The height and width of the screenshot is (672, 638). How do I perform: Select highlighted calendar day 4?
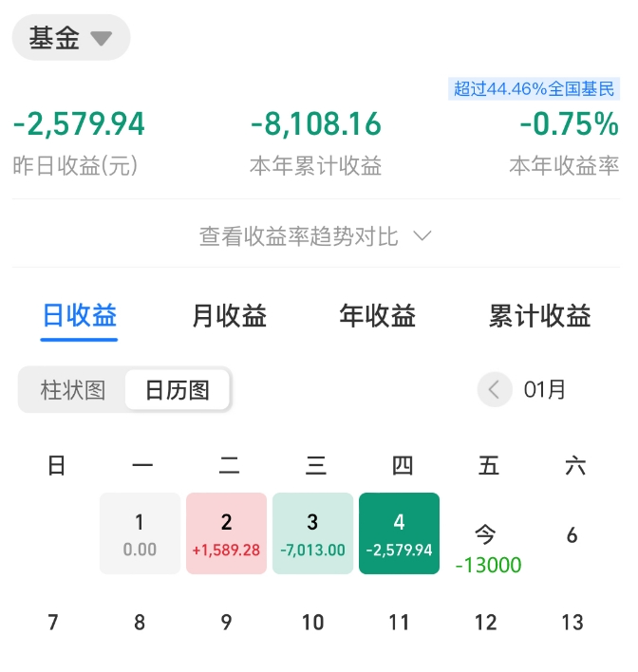pos(399,533)
